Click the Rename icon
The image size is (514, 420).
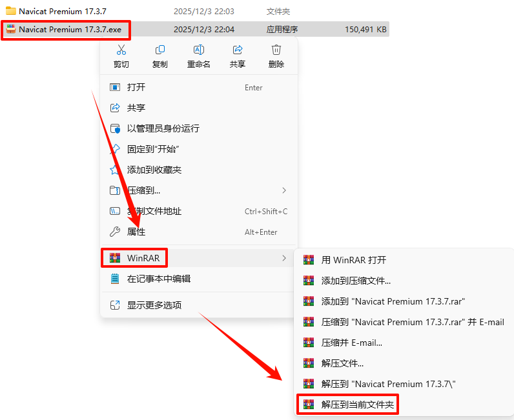(x=199, y=50)
